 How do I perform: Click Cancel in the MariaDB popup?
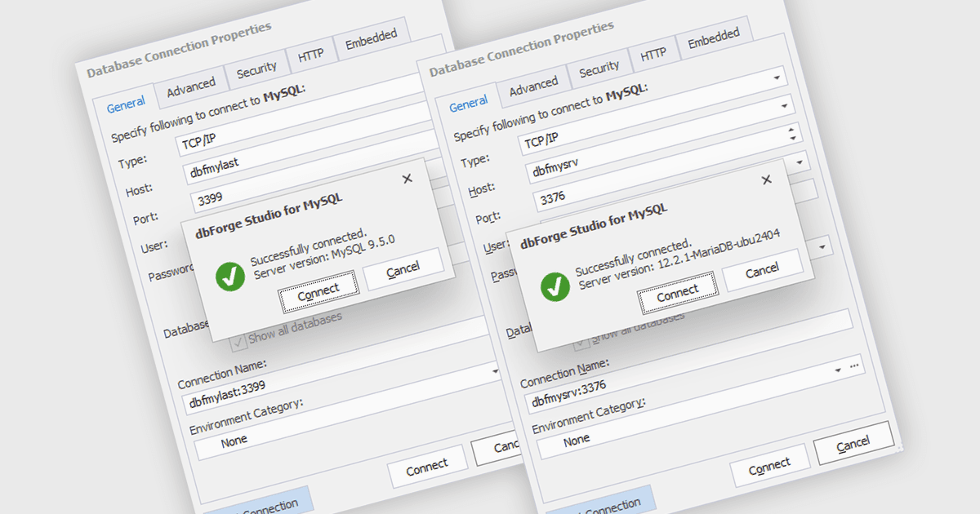(762, 270)
